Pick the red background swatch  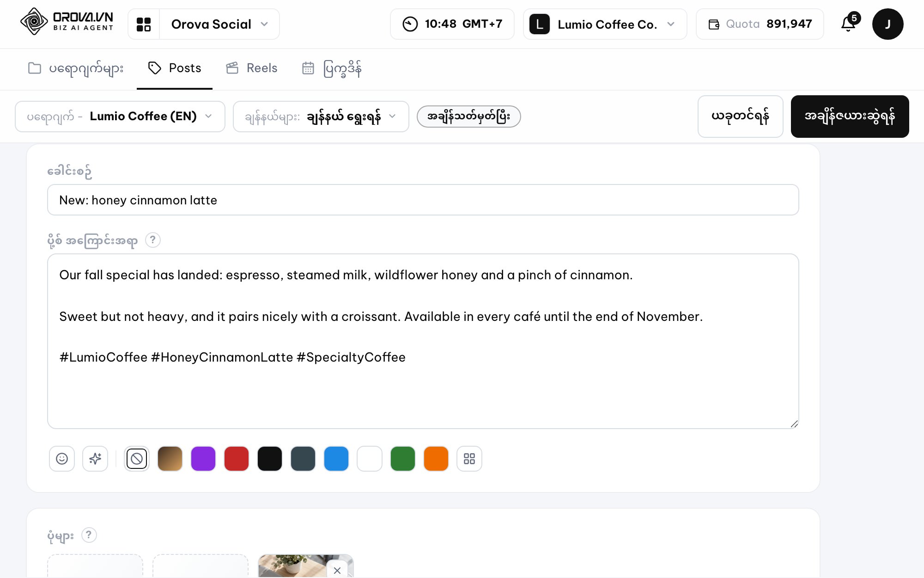pyautogui.click(x=237, y=459)
